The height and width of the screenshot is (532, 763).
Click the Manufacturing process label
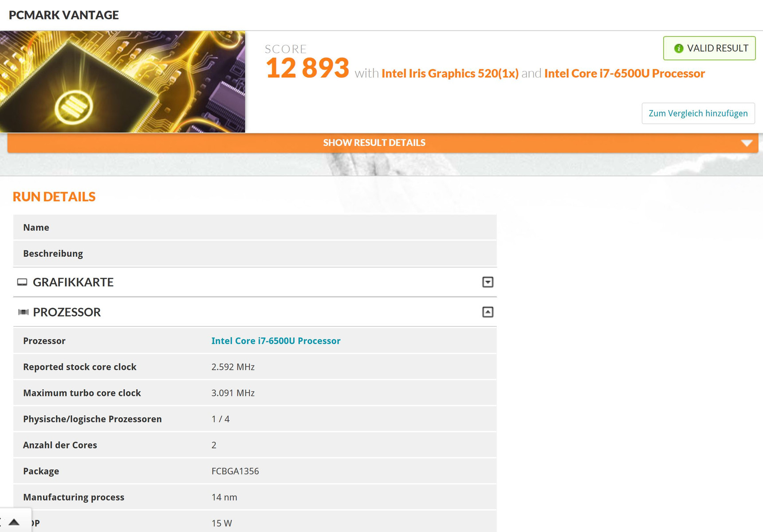[74, 497]
